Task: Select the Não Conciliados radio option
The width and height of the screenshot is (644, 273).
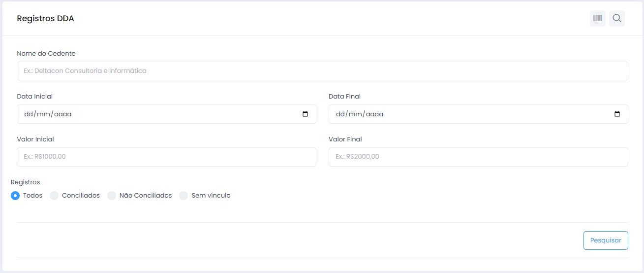Action: (112, 196)
